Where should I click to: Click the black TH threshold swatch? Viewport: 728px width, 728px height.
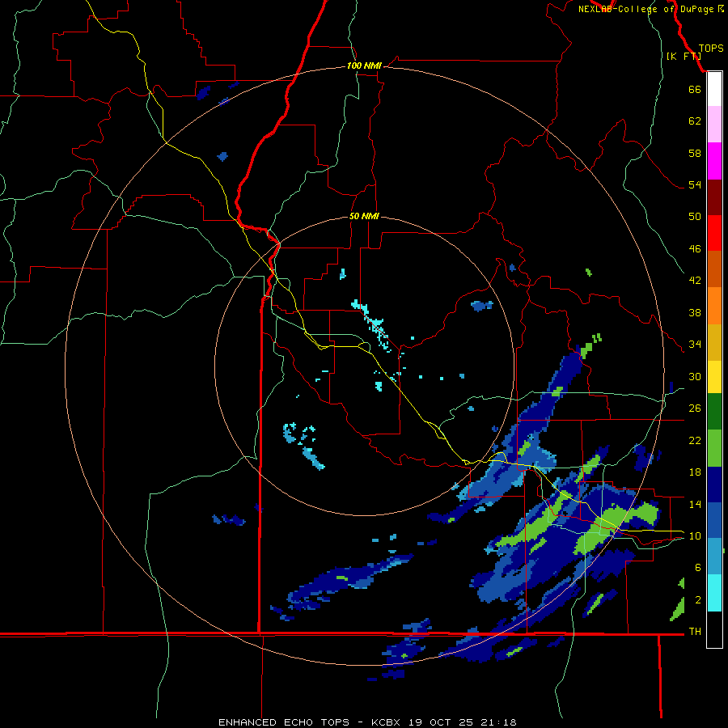(714, 629)
